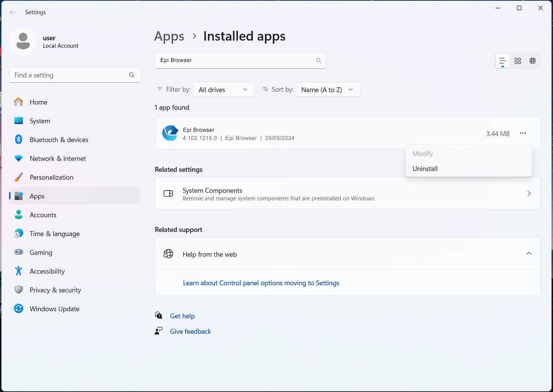
Task: Click the search icon in Find a setting
Action: tap(131, 75)
